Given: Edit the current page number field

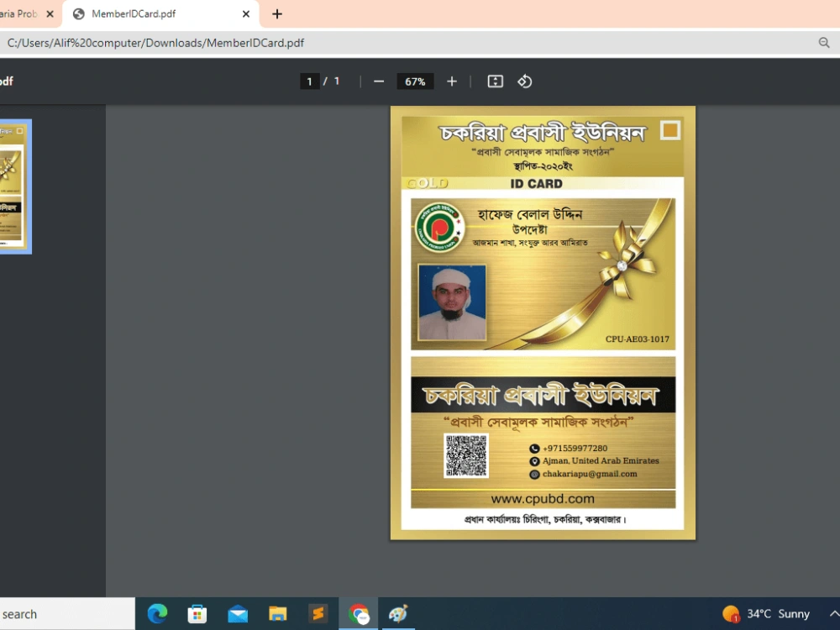Looking at the screenshot, I should (x=310, y=81).
